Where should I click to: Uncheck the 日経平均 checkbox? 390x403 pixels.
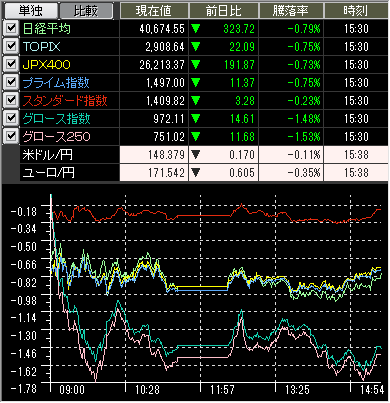[11, 28]
